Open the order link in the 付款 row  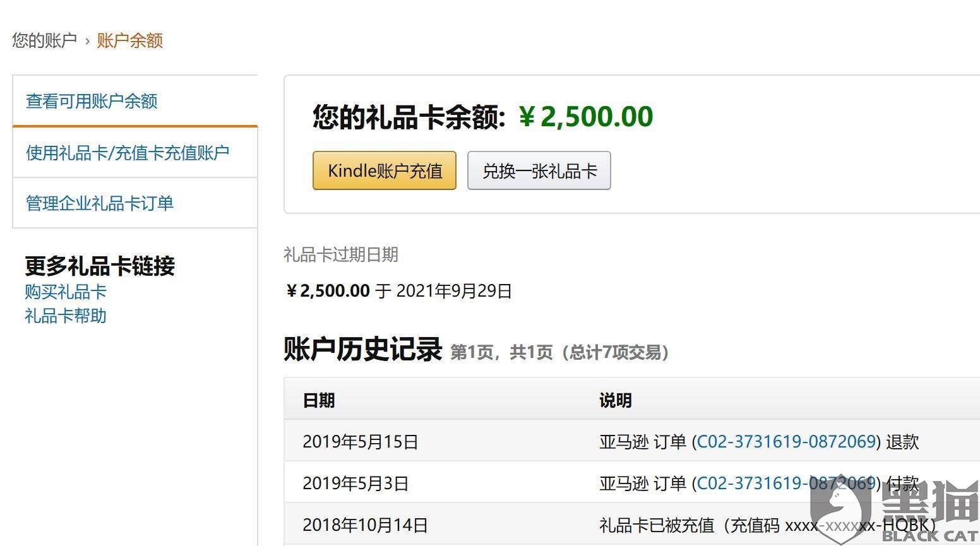pos(786,484)
